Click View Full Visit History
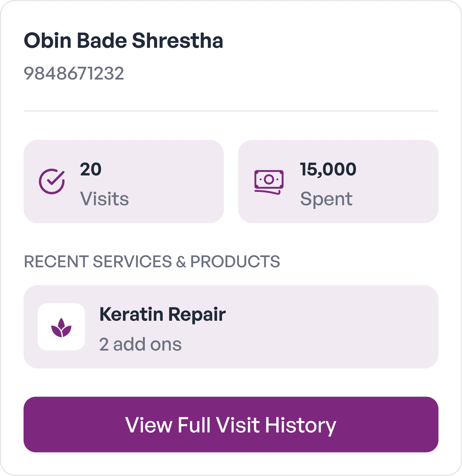This screenshot has width=462, height=476. pos(231,426)
